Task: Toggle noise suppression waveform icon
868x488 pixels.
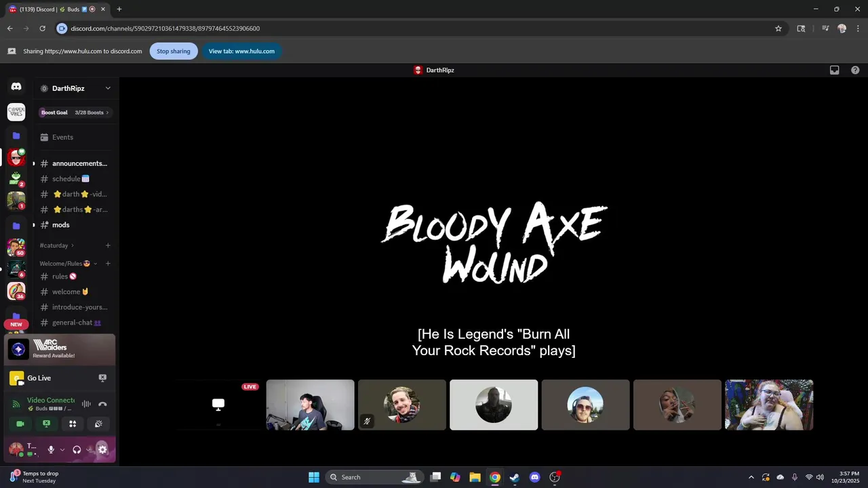Action: point(86,404)
